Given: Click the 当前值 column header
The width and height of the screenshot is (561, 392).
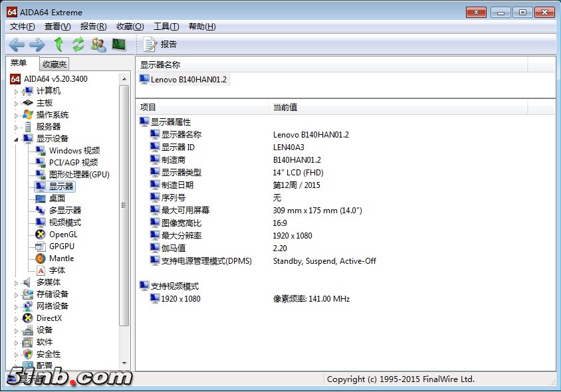Looking at the screenshot, I should pyautogui.click(x=285, y=107).
